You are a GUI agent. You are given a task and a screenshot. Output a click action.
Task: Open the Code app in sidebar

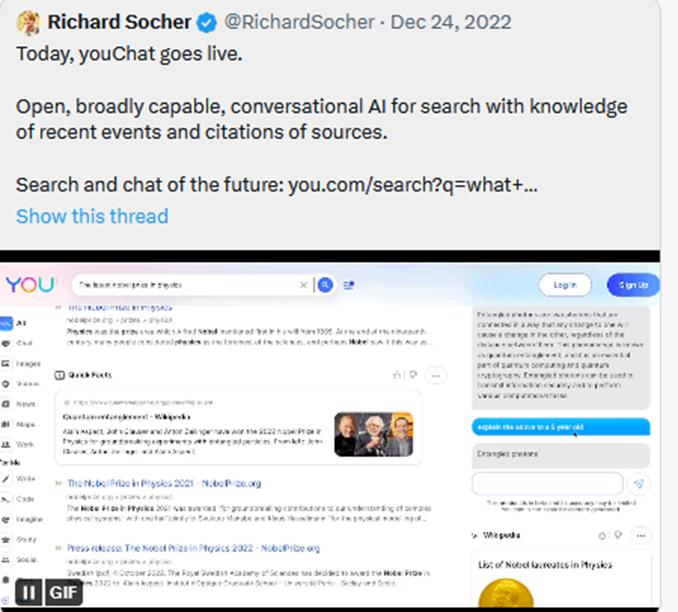25,499
